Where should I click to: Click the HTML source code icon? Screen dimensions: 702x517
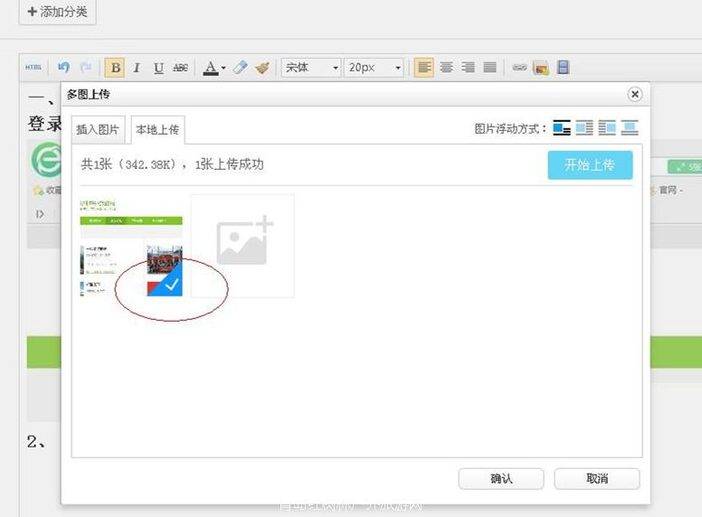coord(33,68)
